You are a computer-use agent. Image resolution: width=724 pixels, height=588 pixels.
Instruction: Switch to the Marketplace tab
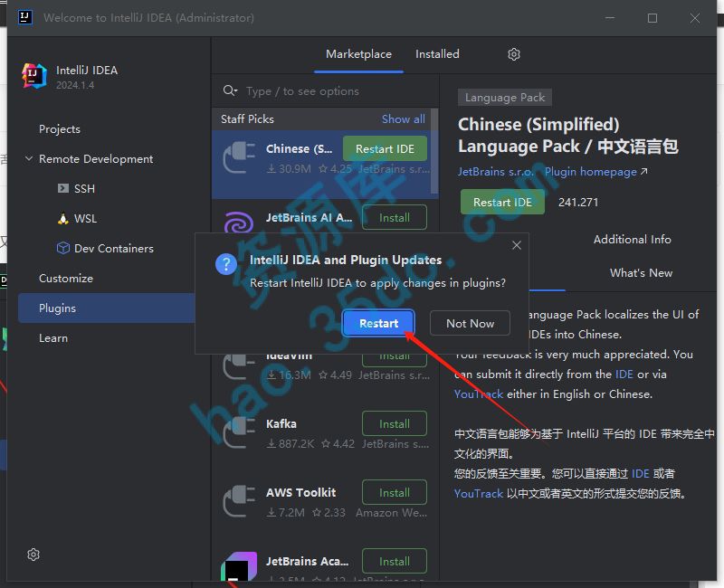pyautogui.click(x=358, y=54)
